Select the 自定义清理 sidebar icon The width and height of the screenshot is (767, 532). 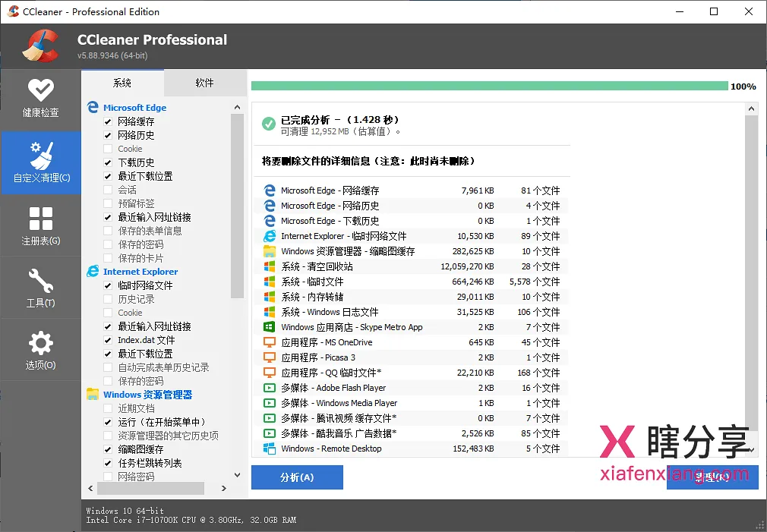(42, 162)
